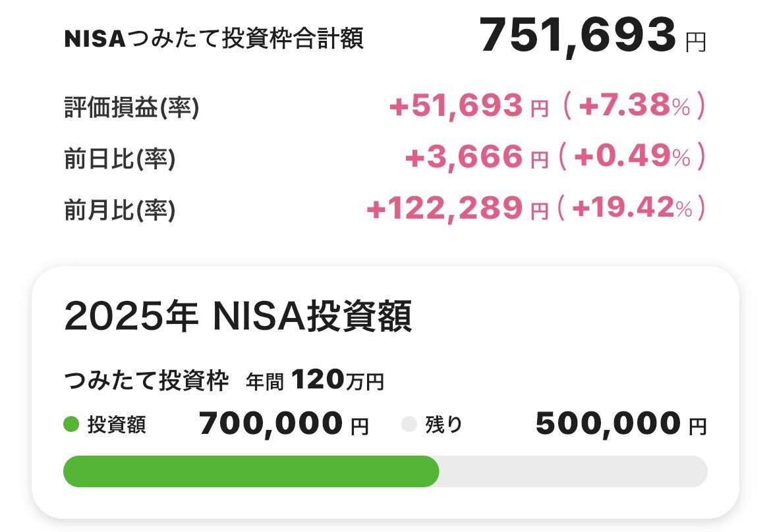
Task: Click the grey 残り legend dot
Action: (409, 424)
